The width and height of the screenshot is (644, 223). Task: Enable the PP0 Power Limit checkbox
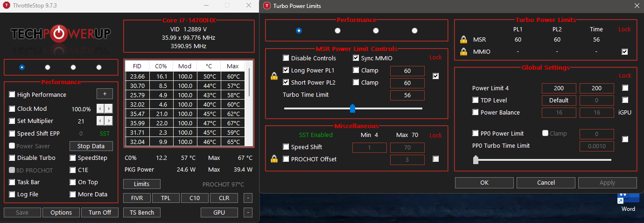click(476, 134)
